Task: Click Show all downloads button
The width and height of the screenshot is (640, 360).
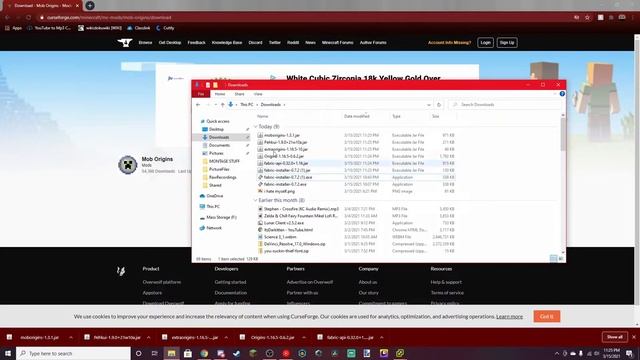Action: click(615, 337)
